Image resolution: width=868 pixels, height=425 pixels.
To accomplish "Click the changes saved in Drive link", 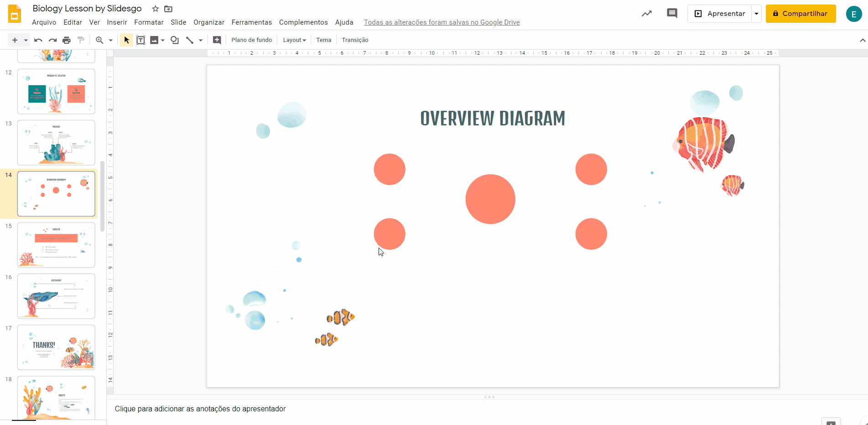I will 442,22.
